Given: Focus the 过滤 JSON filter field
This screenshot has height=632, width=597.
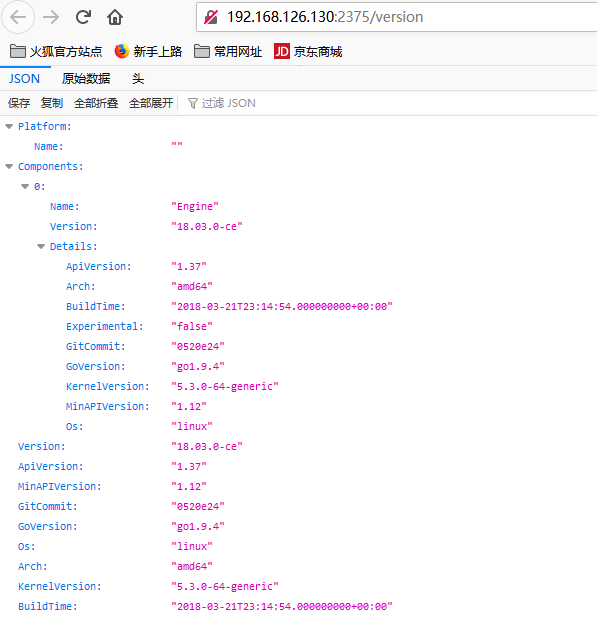Looking at the screenshot, I should 228,103.
